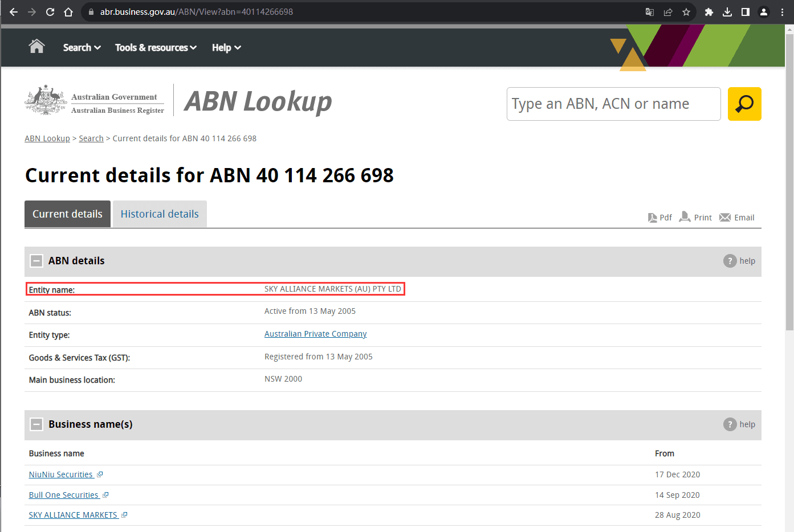Reload the page with refresh icon
The height and width of the screenshot is (532, 794).
click(x=50, y=12)
